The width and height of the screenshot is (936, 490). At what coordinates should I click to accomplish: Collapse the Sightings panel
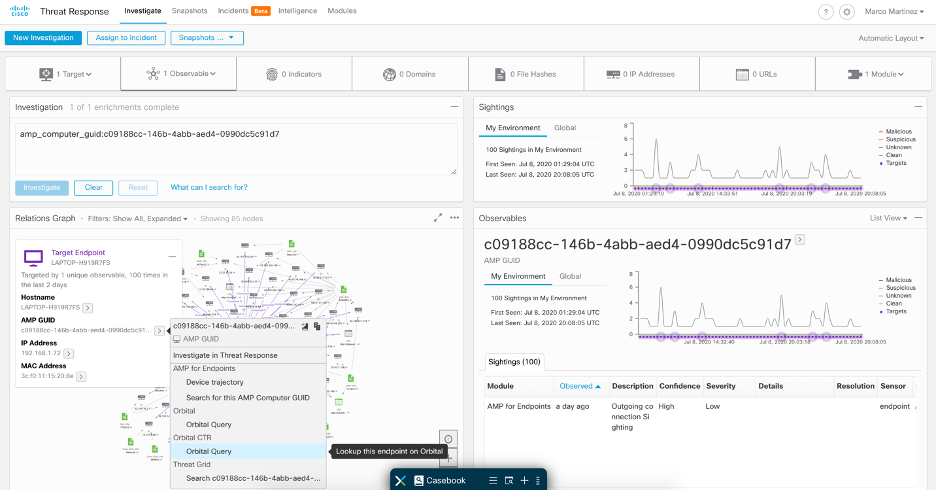pyautogui.click(x=919, y=105)
